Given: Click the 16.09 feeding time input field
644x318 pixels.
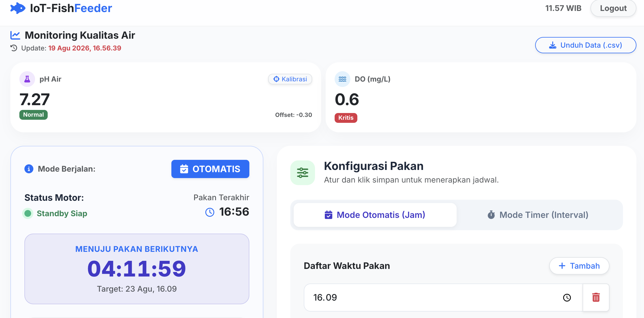Looking at the screenshot, I should [x=443, y=298].
